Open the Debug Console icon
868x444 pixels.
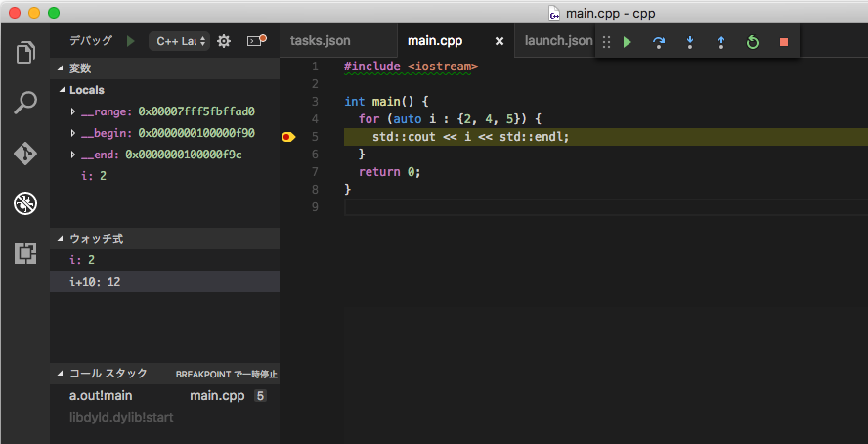(256, 40)
